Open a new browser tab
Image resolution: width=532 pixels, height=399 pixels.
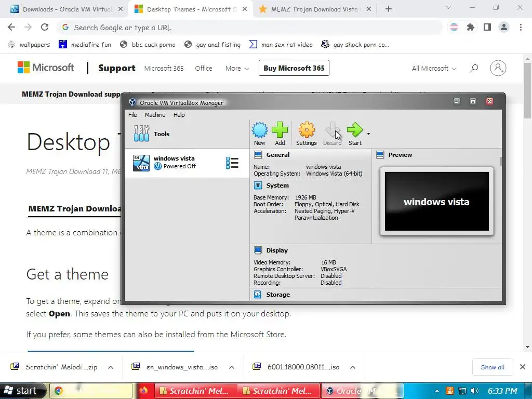click(389, 9)
